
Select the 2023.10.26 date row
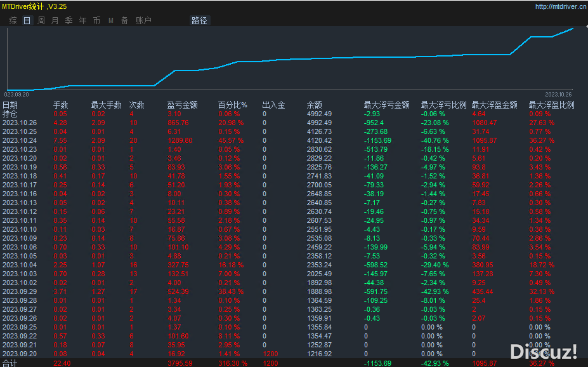pyautogui.click(x=294, y=123)
